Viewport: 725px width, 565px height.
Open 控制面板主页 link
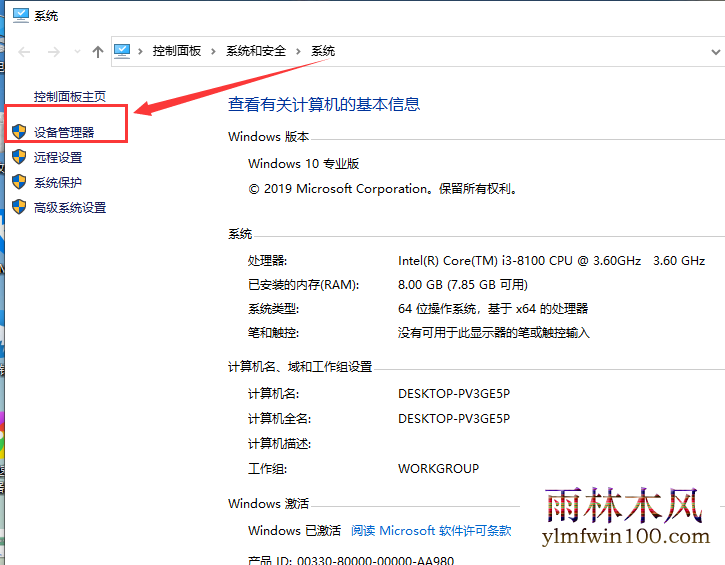70,96
